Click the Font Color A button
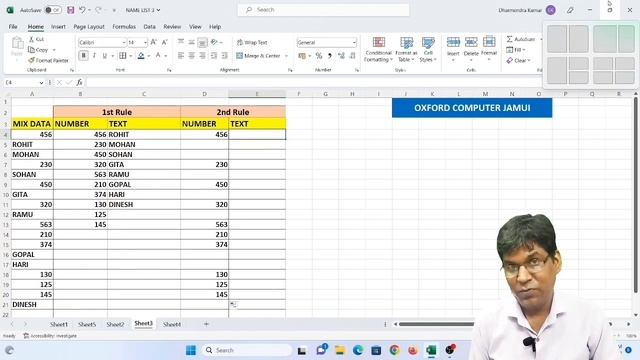The image size is (640, 360). pyautogui.click(x=158, y=56)
